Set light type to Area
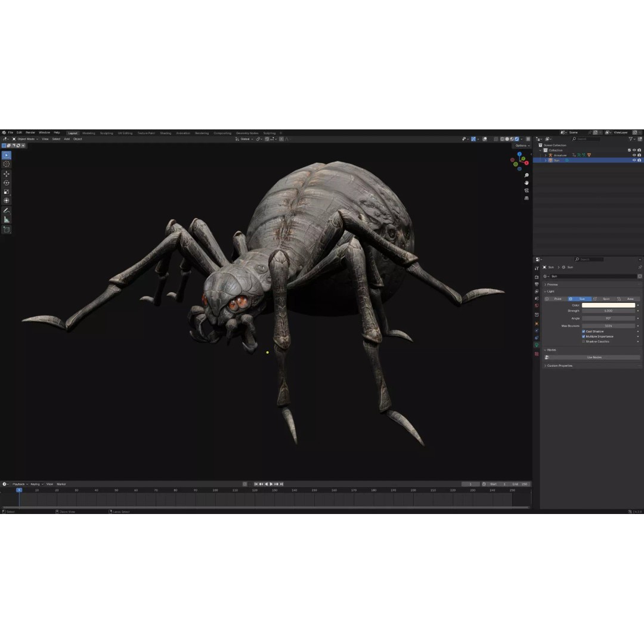 coord(627,299)
